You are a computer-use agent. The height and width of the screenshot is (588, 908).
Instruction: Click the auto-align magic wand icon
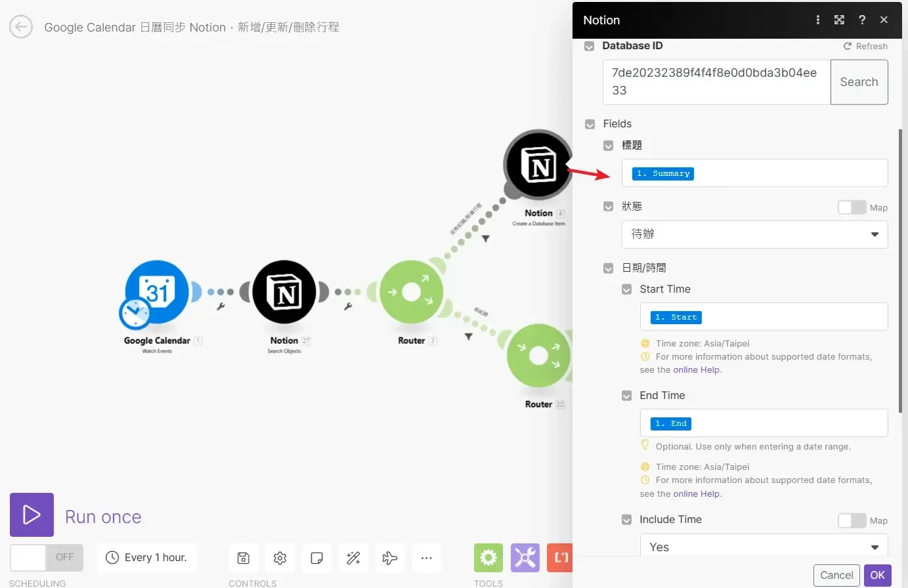(x=353, y=558)
